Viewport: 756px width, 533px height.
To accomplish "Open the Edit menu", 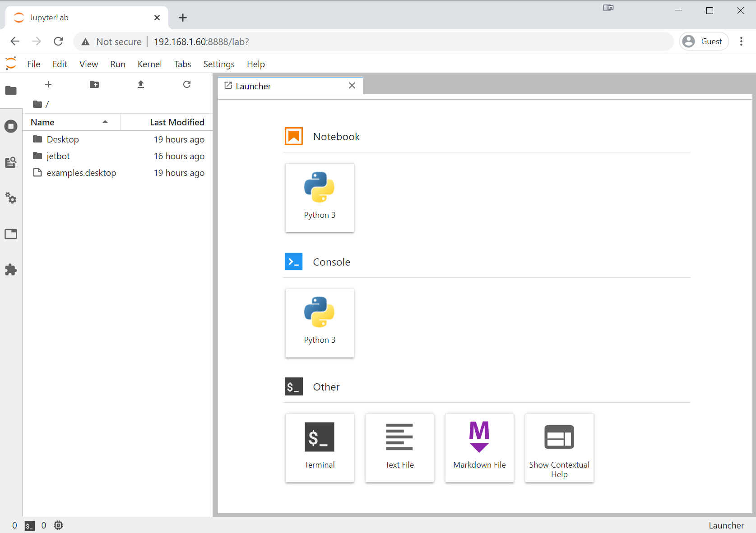I will [x=60, y=64].
